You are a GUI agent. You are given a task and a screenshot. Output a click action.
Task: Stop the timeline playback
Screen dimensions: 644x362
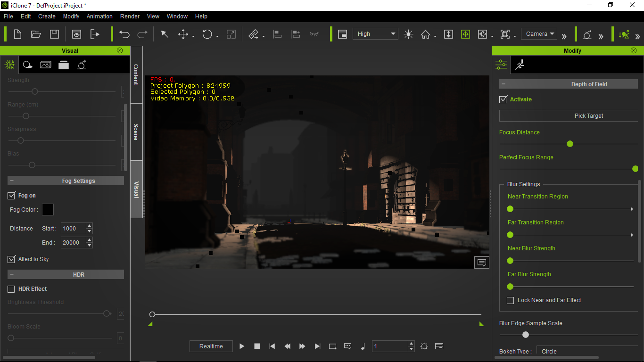click(x=257, y=346)
